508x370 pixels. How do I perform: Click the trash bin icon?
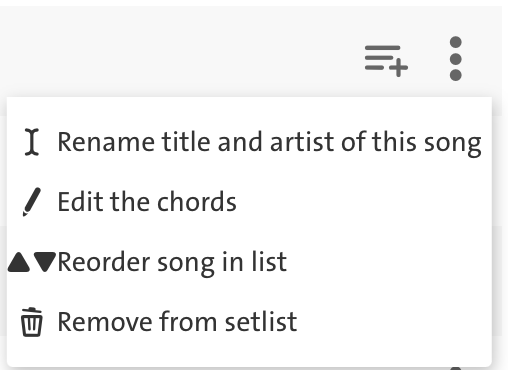pyautogui.click(x=32, y=322)
